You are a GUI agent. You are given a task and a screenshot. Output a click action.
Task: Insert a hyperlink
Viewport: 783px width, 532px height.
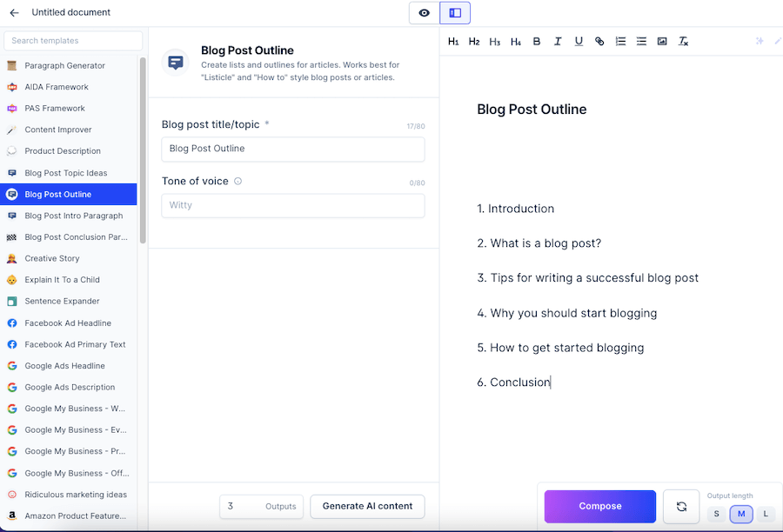599,42
